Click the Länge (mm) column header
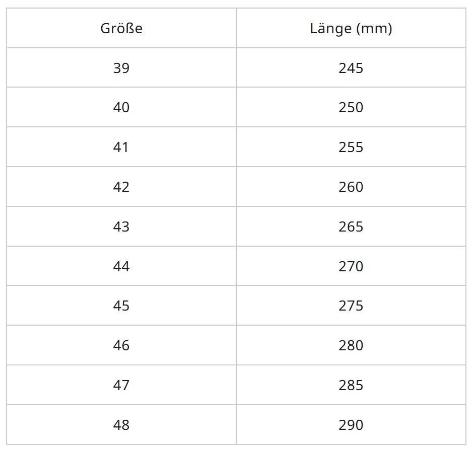 pos(351,29)
